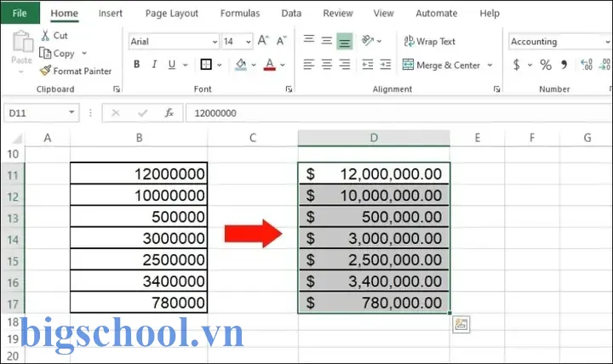Toggle Underline formatting
Image resolution: width=613 pixels, height=364 pixels.
[172, 64]
